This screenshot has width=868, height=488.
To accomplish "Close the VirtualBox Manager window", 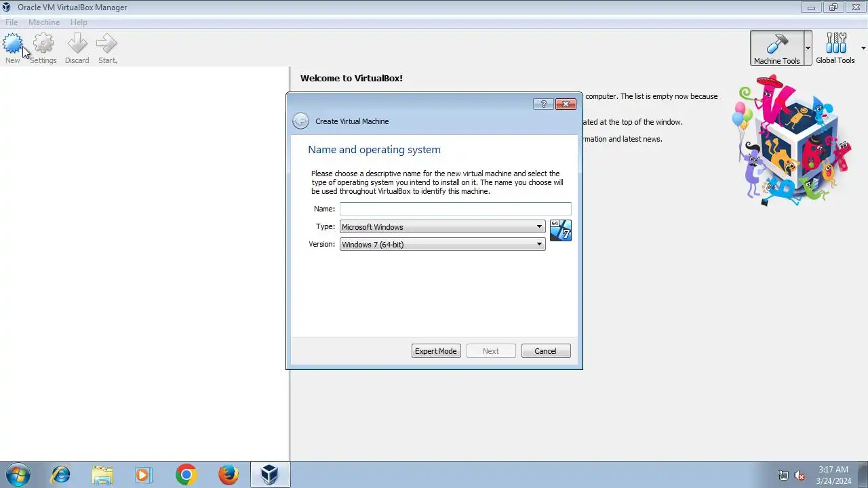I will (856, 7).
